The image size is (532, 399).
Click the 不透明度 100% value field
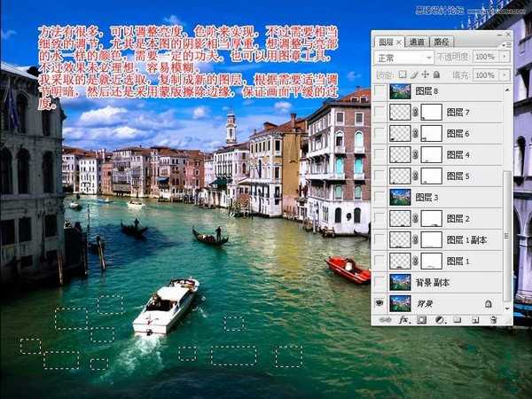[486, 57]
